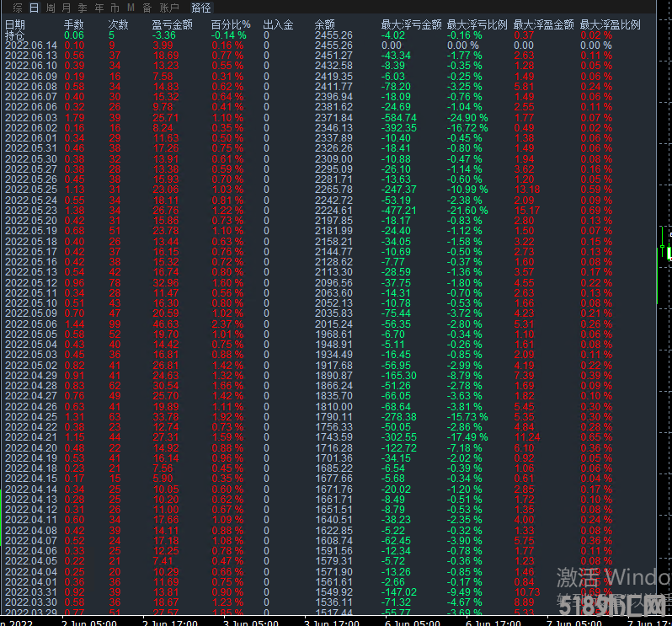Open the 路径 path tab
This screenshot has height=626, width=672.
pos(201,8)
